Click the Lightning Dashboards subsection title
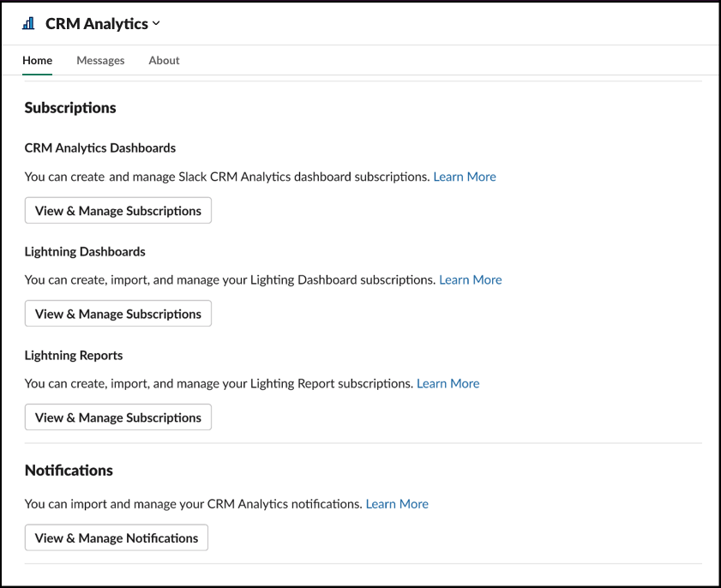The height and width of the screenshot is (588, 721). 85,251
